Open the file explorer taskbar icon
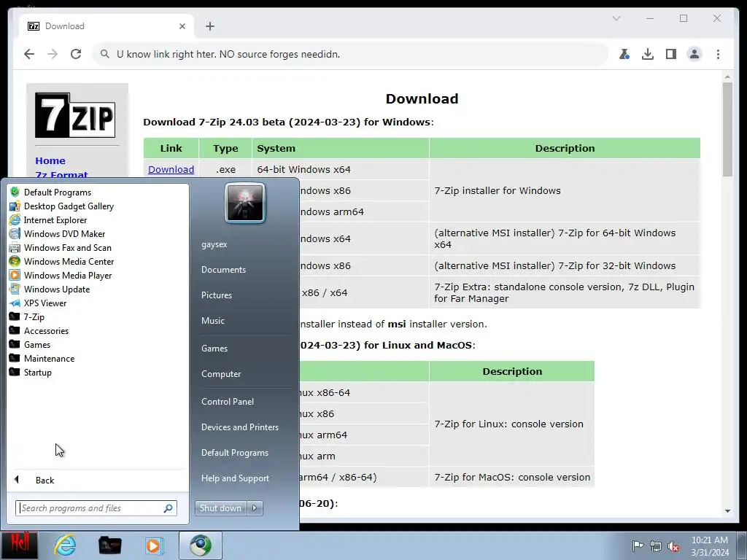Viewport: 747px width, 560px height. [109, 545]
